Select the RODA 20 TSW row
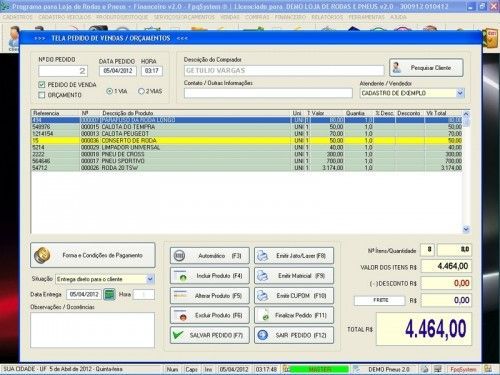500x375 pixels. click(x=247, y=168)
